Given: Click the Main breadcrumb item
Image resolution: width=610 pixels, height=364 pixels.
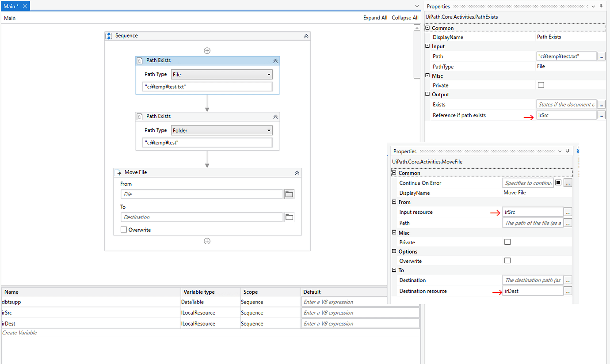Looking at the screenshot, I should [10, 18].
